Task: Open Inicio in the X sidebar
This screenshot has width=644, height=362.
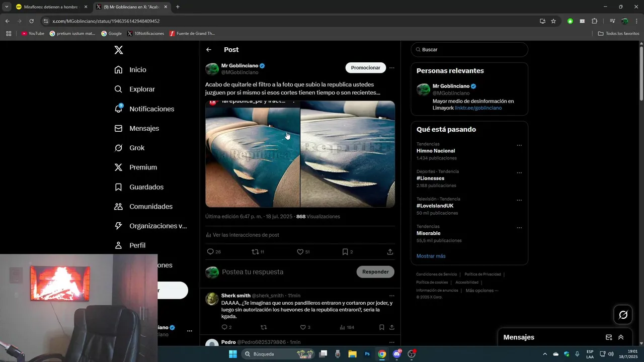Action: 130,70
